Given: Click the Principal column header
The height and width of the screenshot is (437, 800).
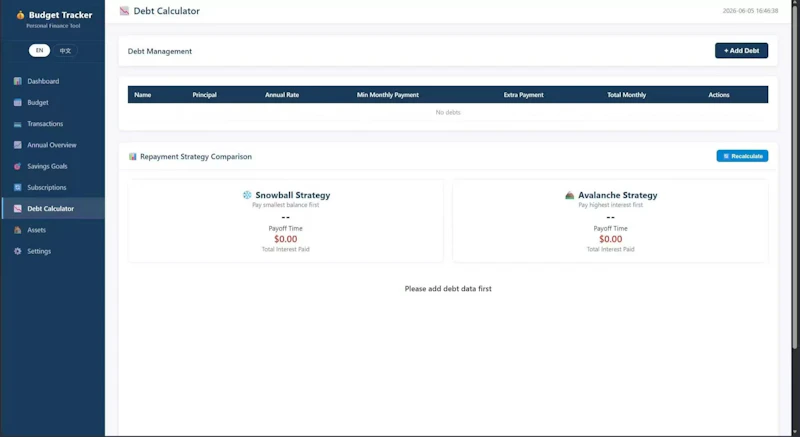Looking at the screenshot, I should [205, 95].
